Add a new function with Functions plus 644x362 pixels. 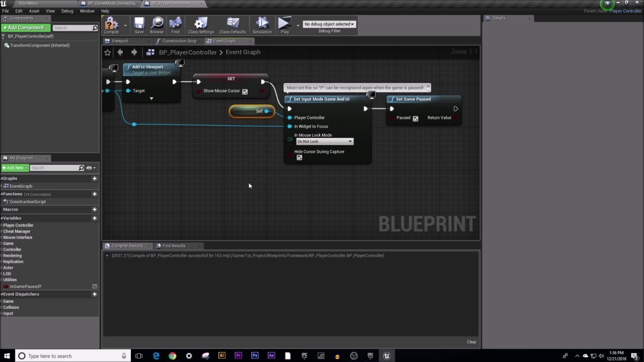[x=94, y=194]
